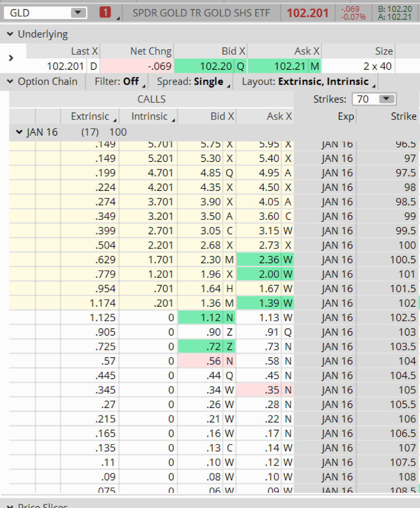Expand the underlying row arrow
The image size is (420, 508).
[x=11, y=58]
